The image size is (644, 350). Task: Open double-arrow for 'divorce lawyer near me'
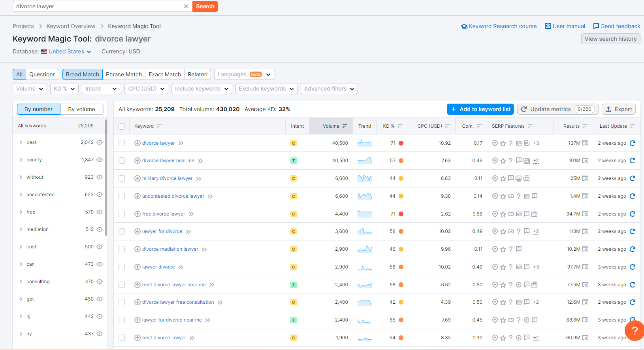(x=200, y=161)
